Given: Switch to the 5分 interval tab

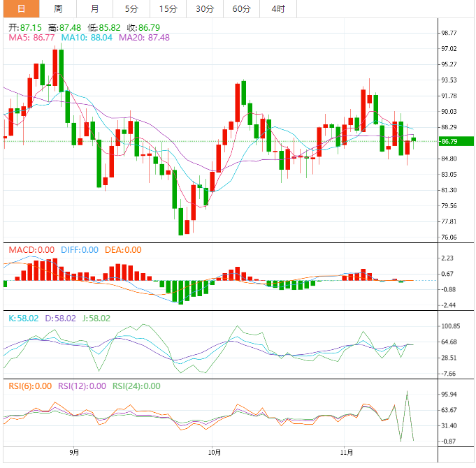Looking at the screenshot, I should pyautogui.click(x=131, y=9).
